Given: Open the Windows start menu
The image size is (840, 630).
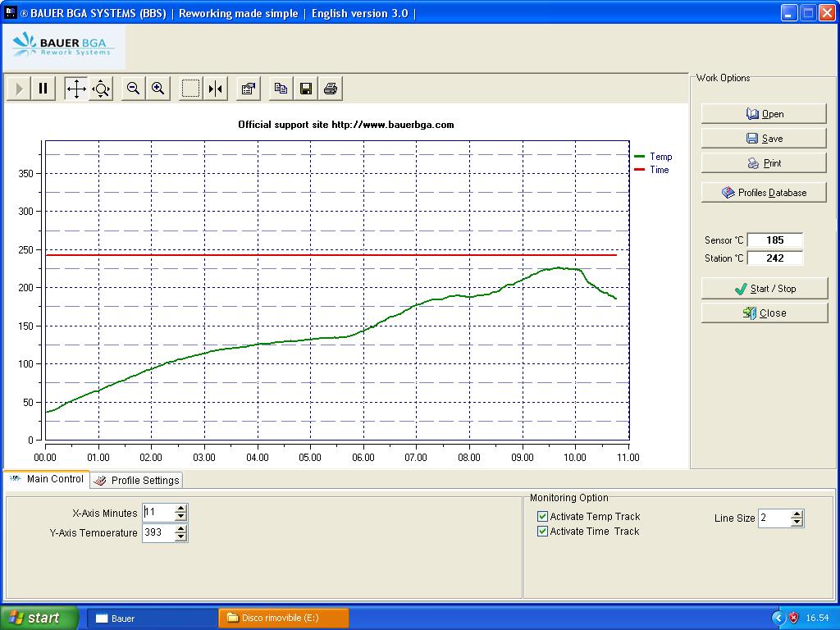Looking at the screenshot, I should pos(39,618).
